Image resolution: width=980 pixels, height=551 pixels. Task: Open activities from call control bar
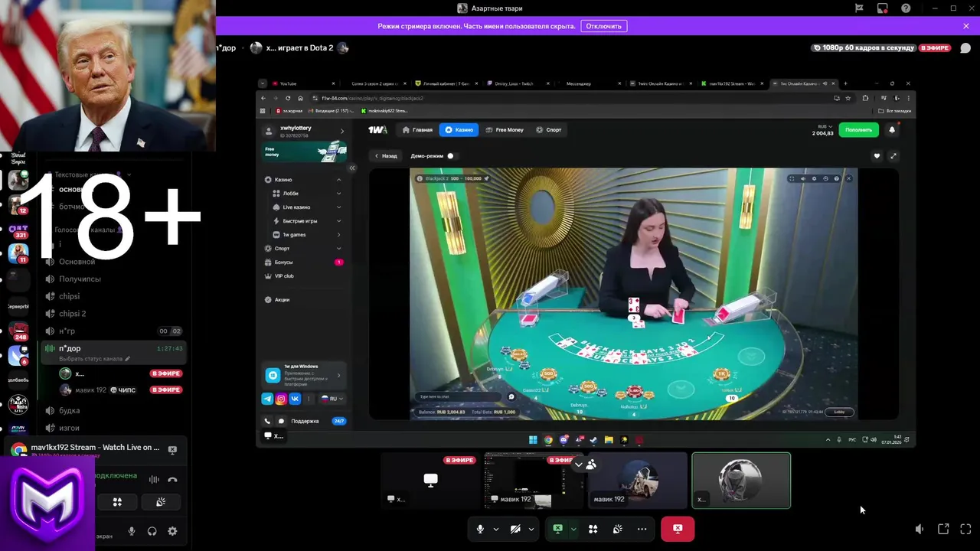click(593, 529)
